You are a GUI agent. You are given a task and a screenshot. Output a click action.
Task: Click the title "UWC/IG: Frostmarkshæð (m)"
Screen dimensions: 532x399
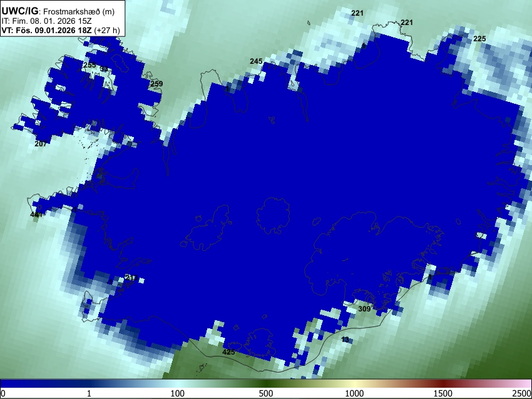58,11
